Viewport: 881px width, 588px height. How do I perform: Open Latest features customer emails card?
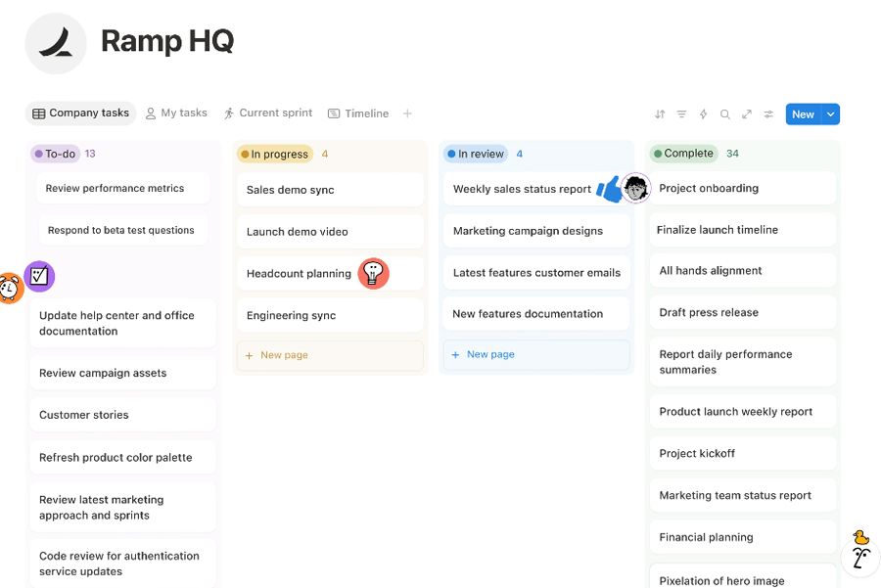[536, 272]
